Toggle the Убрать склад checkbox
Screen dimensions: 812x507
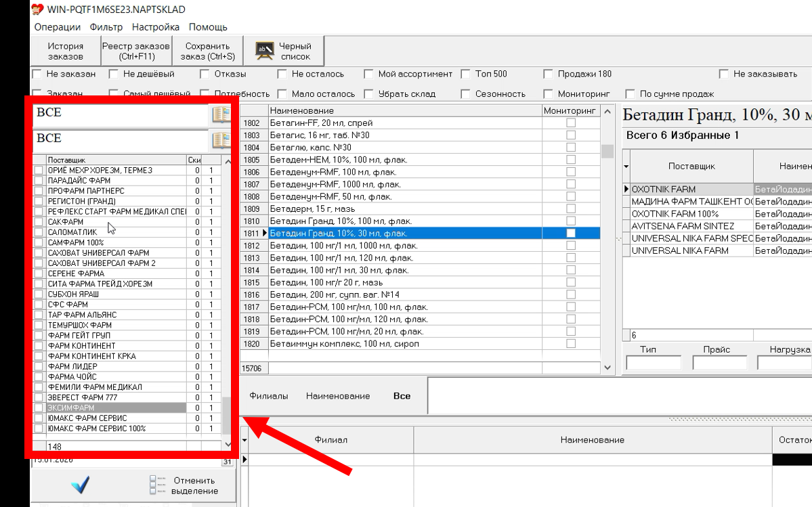[x=368, y=93]
